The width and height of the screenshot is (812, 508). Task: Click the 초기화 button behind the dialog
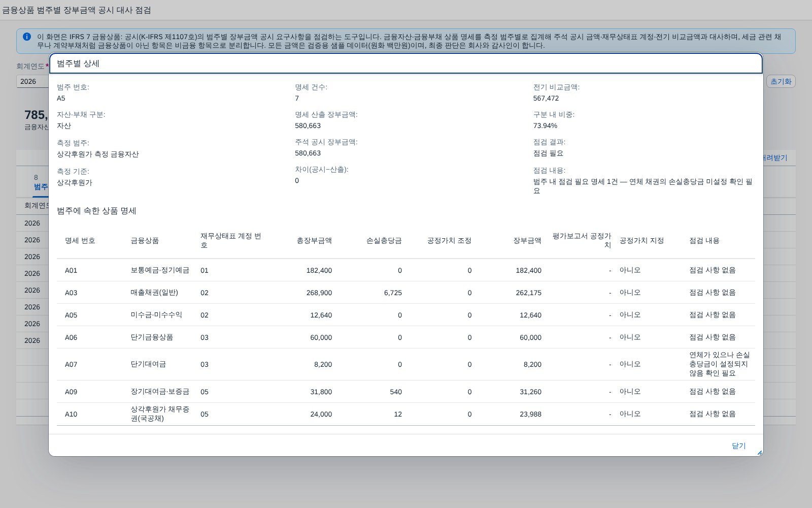tap(781, 81)
